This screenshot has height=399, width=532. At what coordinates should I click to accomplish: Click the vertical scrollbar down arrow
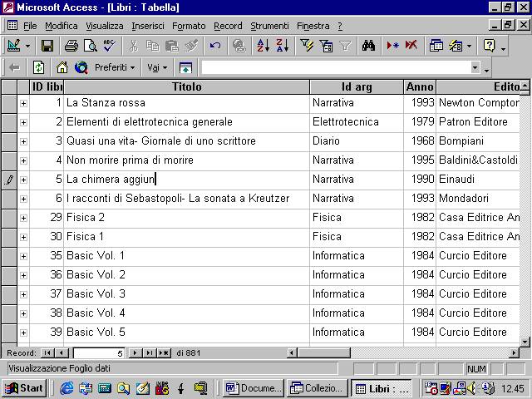[x=525, y=342]
